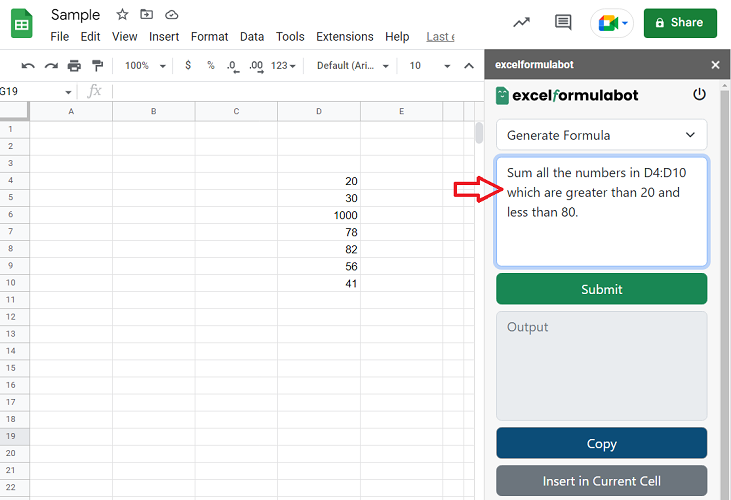Open the File menu
This screenshot has height=500, width=731.
(60, 37)
